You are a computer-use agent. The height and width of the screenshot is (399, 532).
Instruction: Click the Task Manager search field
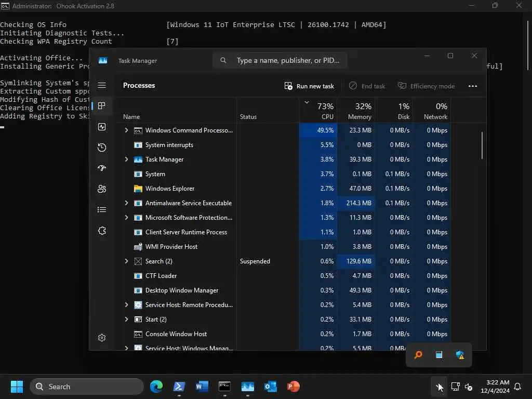pyautogui.click(x=280, y=60)
